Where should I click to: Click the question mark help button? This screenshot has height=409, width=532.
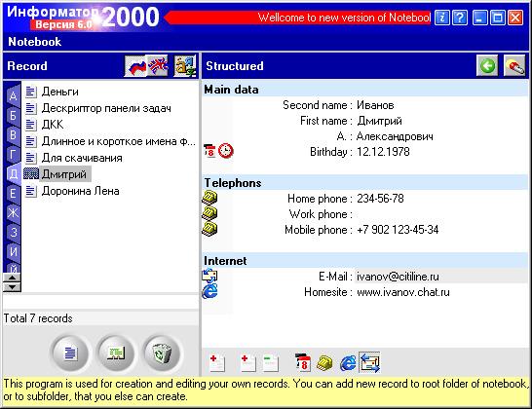pos(460,18)
